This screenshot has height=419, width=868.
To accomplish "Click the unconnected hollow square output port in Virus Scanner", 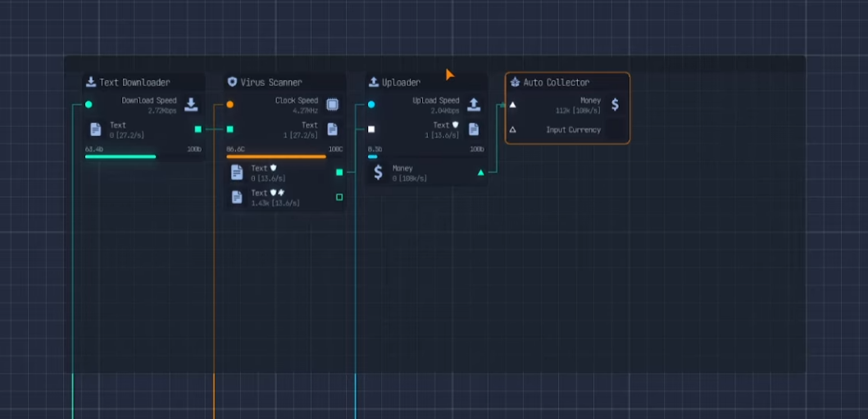I will [339, 197].
